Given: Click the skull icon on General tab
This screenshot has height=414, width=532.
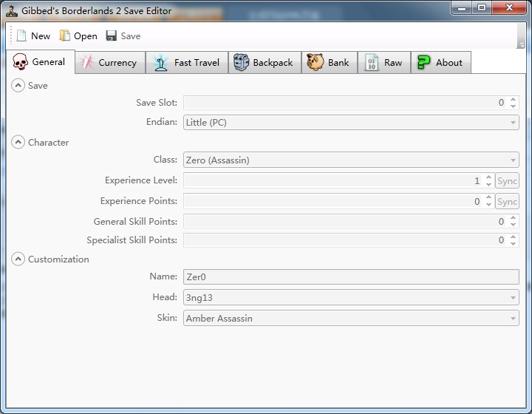Looking at the screenshot, I should coord(20,62).
